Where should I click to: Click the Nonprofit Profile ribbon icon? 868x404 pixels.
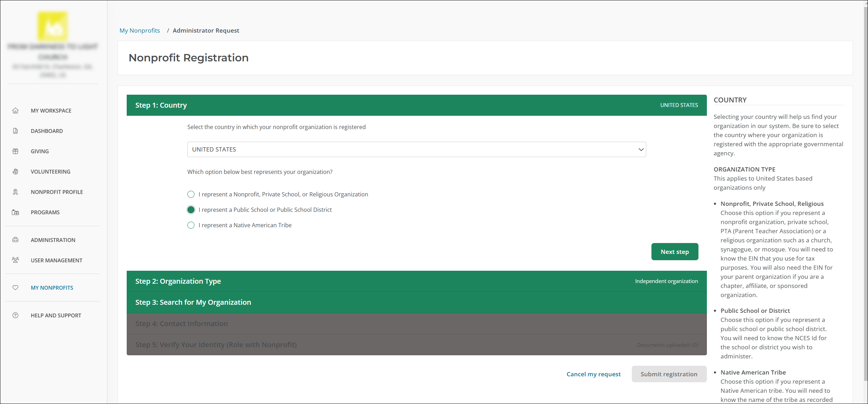coord(15,192)
